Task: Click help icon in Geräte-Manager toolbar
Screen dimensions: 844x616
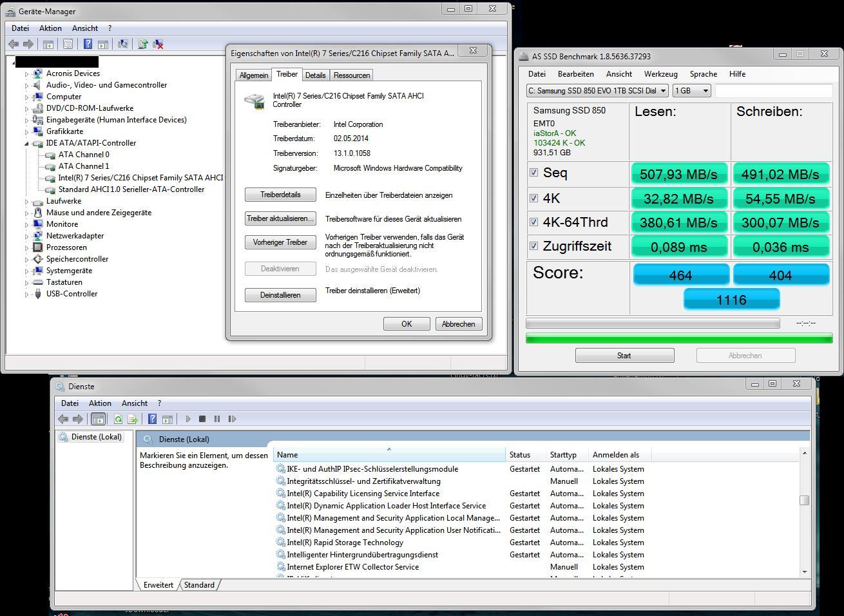Action: 88,44
